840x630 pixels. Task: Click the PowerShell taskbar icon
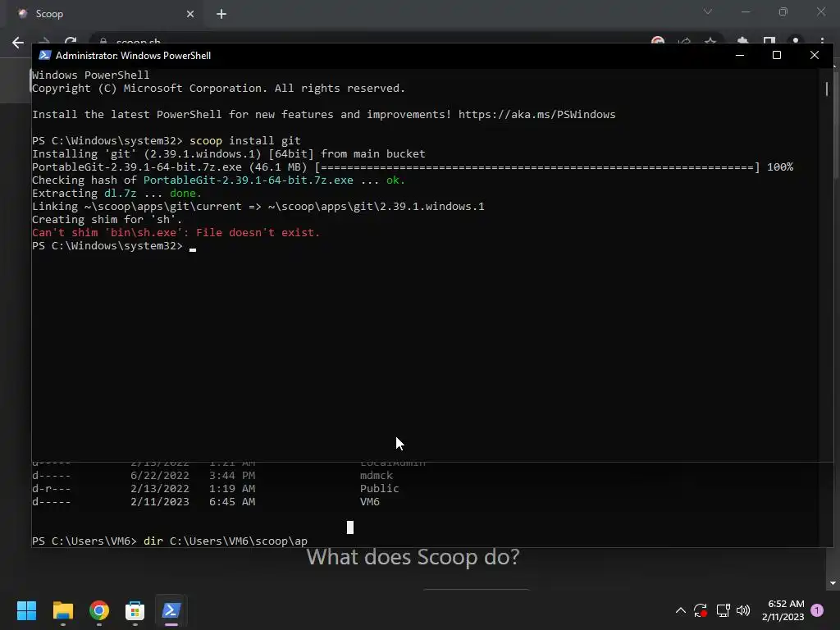click(x=171, y=610)
